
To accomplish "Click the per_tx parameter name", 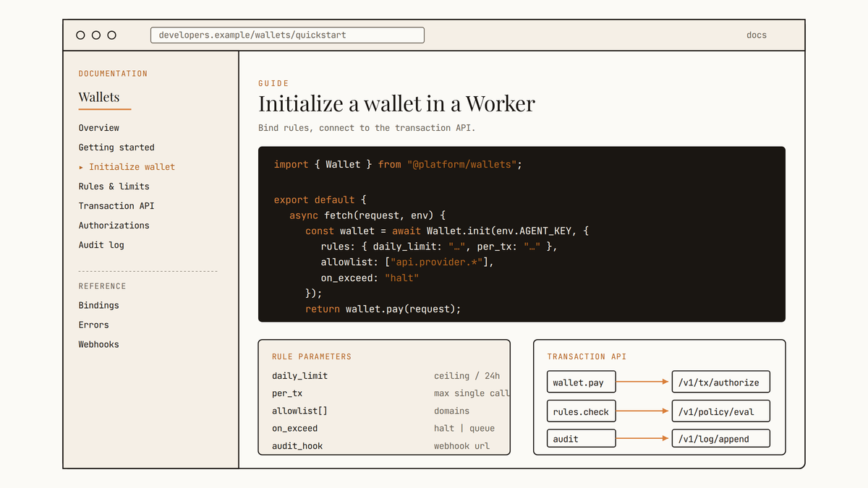I will coord(287,394).
